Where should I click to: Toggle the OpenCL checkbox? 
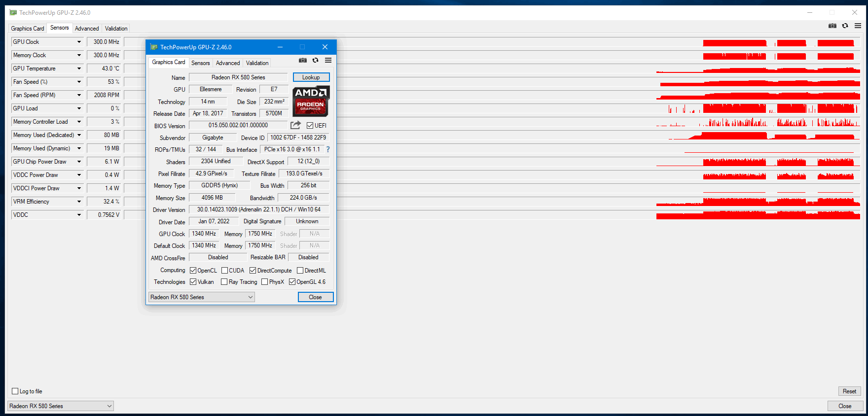(x=193, y=271)
